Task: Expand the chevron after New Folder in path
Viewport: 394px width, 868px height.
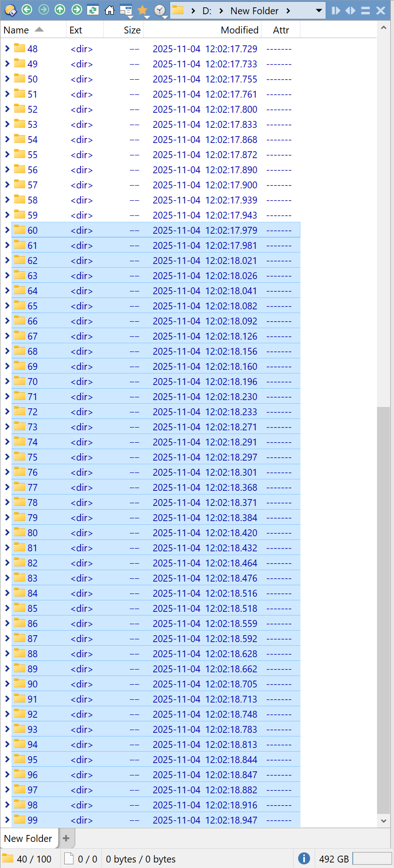Action: 288,11
